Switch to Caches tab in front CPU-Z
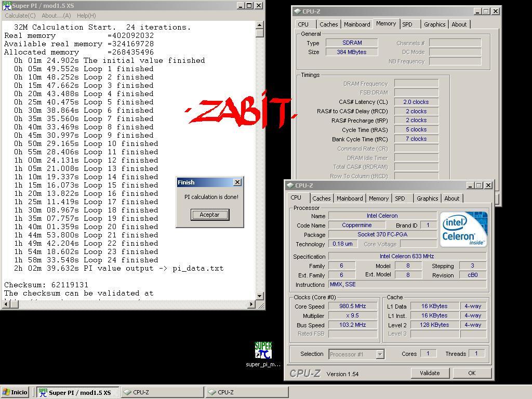The image size is (532, 399). click(x=321, y=198)
